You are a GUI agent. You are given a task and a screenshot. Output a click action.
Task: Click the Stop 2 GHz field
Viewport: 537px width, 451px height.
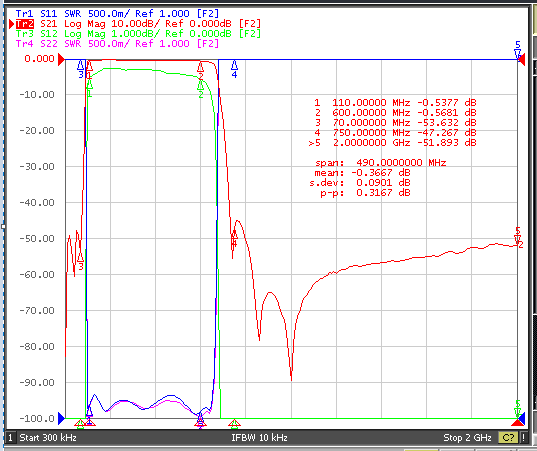point(467,438)
